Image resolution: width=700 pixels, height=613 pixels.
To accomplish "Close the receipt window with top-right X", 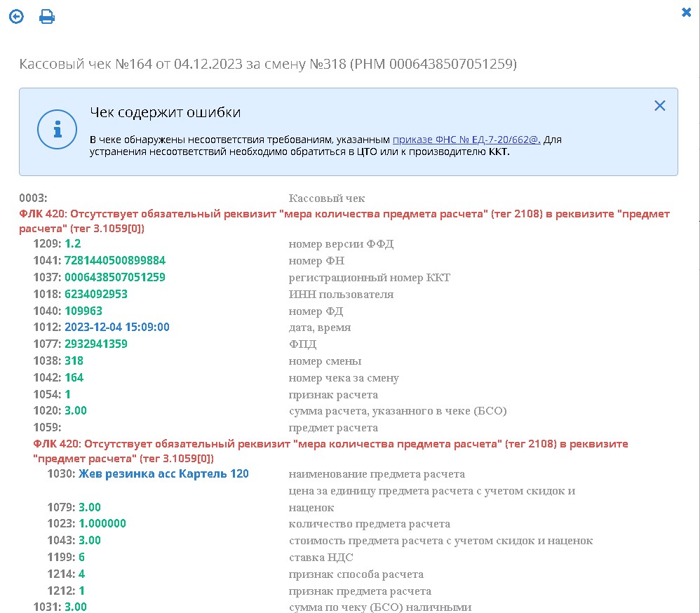I will pos(686,12).
